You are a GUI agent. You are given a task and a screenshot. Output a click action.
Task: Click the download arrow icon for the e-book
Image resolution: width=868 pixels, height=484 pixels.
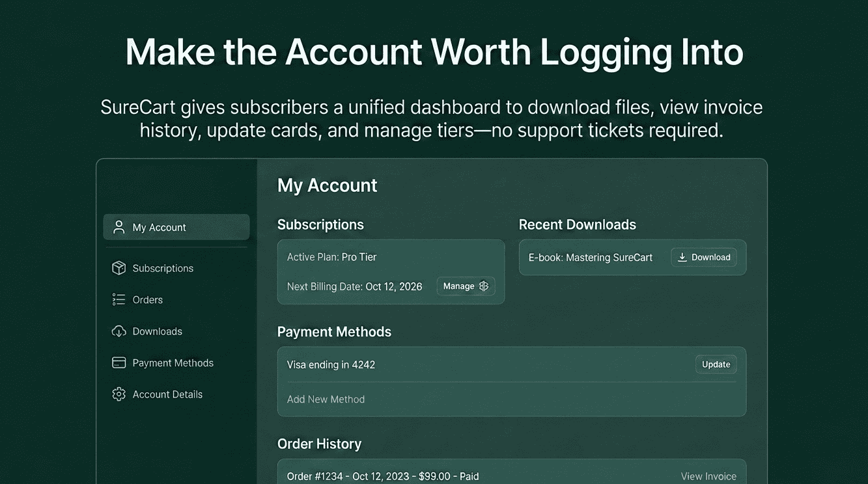(682, 257)
